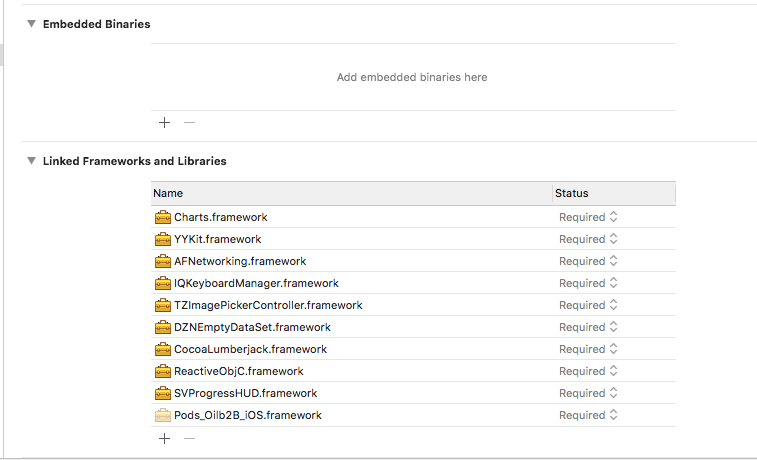Select the IQKeyboardManager.framework name text
Image resolution: width=757 pixels, height=460 pixels.
tap(256, 283)
